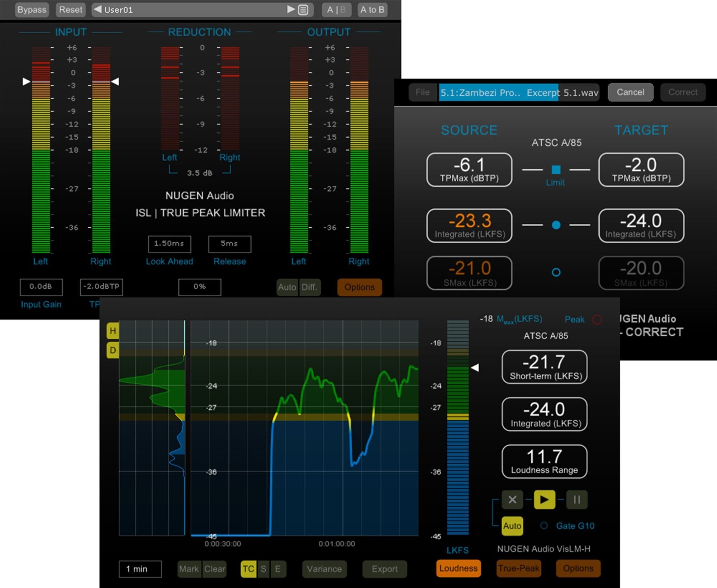Toggle the square Limit indicator
This screenshot has height=588, width=717.
[x=556, y=170]
